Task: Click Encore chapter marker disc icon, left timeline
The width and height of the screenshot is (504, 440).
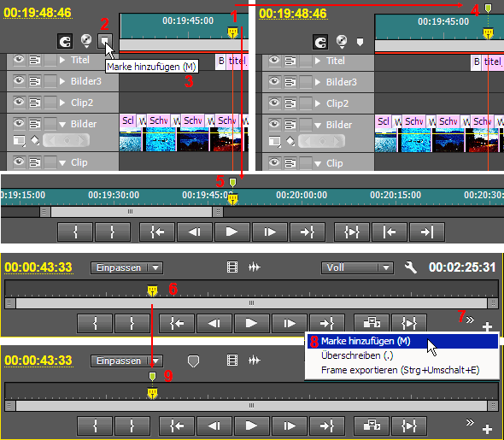Action: click(x=85, y=41)
